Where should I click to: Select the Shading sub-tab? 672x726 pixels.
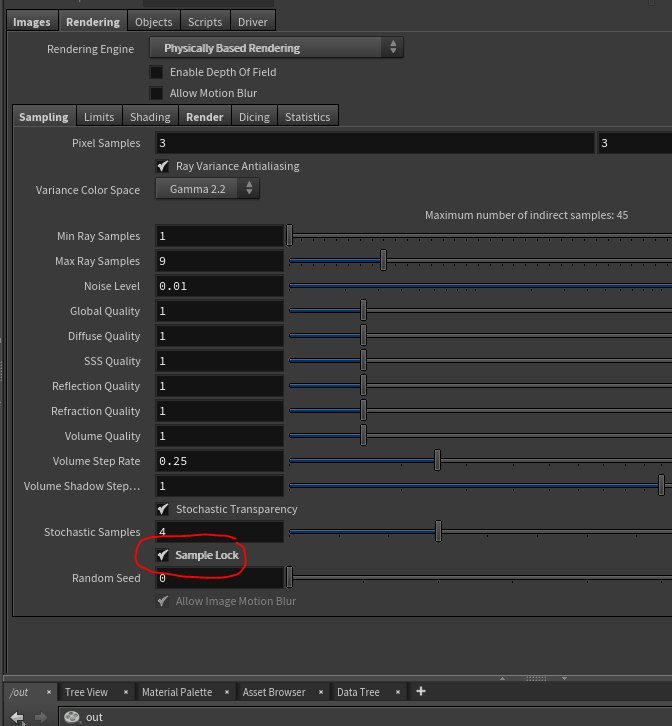150,117
